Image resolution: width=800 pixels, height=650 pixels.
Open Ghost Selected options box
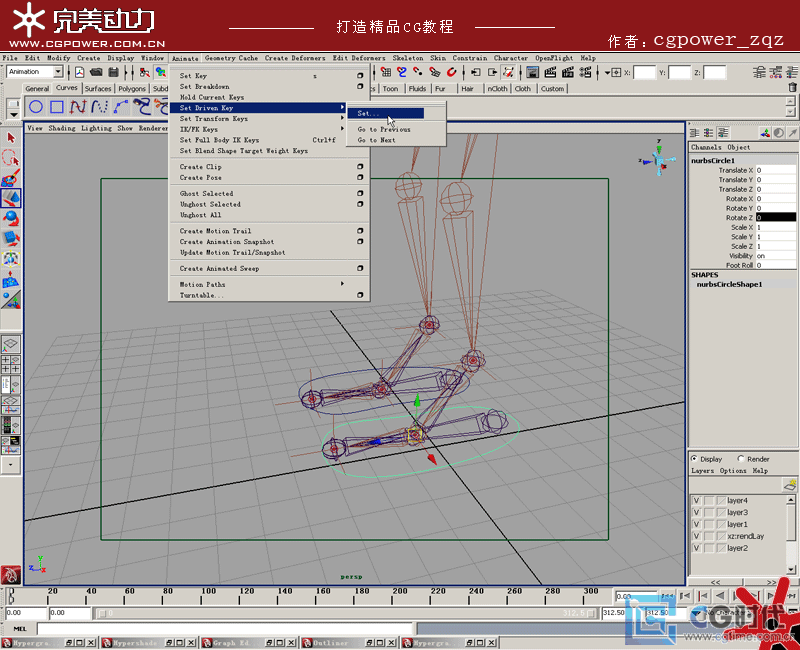click(360, 193)
